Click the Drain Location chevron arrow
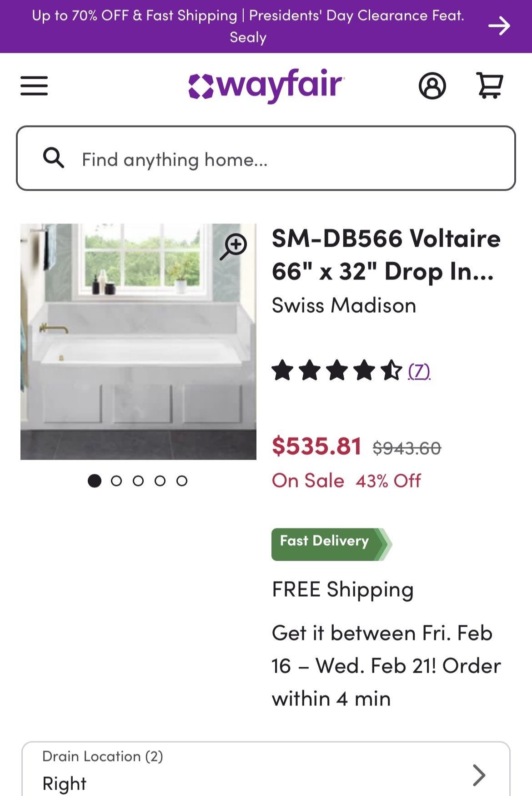This screenshot has height=796, width=532. (x=479, y=775)
